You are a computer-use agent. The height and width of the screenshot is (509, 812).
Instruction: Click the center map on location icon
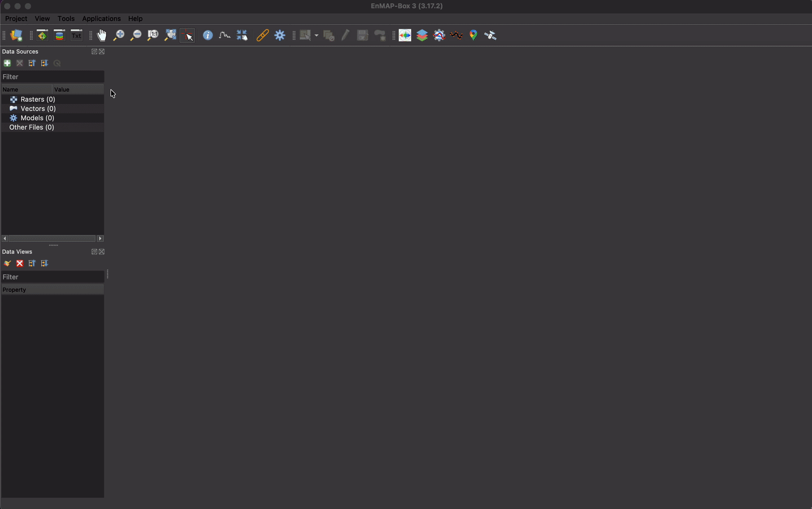coord(242,35)
